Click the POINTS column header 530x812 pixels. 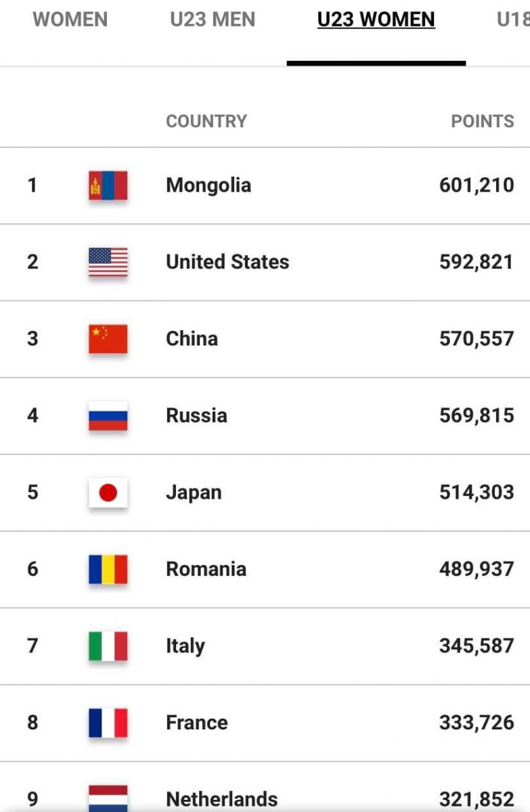pos(482,121)
